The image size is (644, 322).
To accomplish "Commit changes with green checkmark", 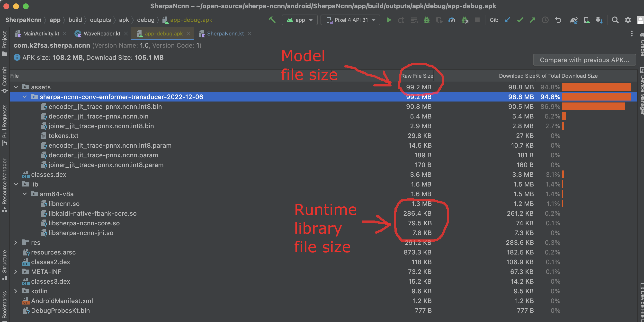I will coord(520,20).
